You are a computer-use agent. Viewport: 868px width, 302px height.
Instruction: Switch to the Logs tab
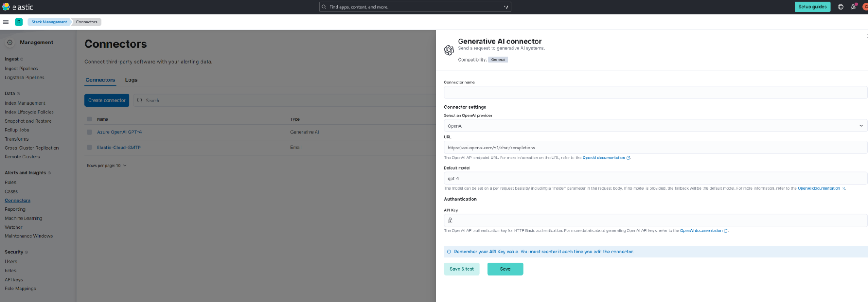131,80
